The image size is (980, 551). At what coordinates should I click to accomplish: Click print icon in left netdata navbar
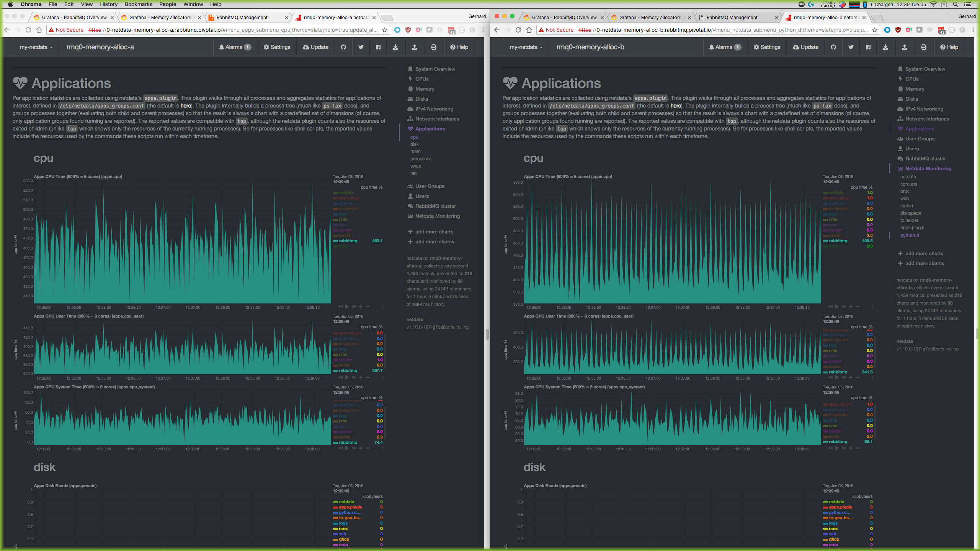pyautogui.click(x=434, y=47)
